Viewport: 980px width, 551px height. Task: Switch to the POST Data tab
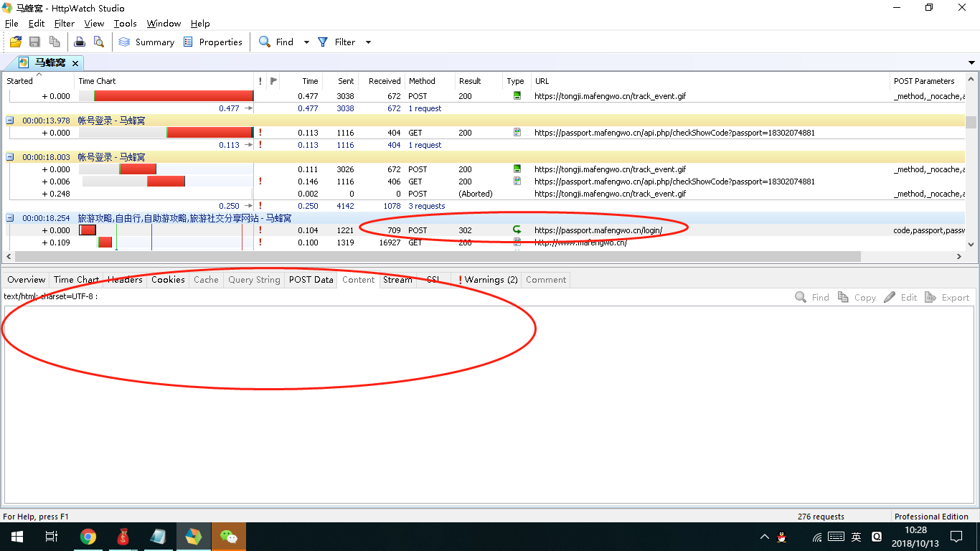click(311, 280)
